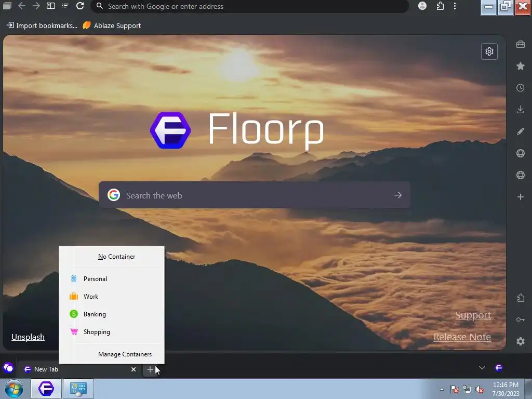Click the muted volume tray icon
Image resolution: width=532 pixels, height=399 pixels.
[x=480, y=389]
